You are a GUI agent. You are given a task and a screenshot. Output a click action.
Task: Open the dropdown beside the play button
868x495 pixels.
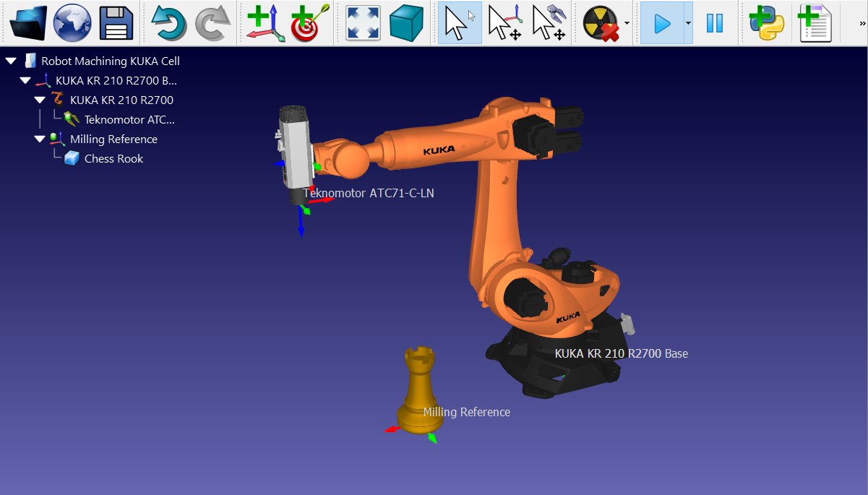point(689,23)
